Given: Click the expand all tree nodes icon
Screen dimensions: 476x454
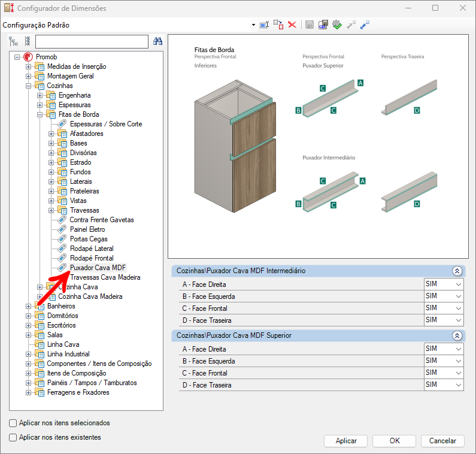Looking at the screenshot, I should pos(13,41).
